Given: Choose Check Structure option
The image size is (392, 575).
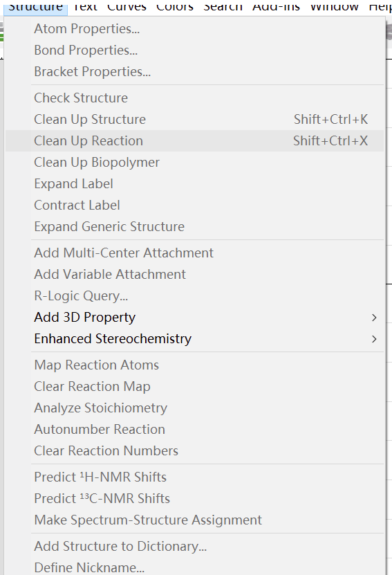Looking at the screenshot, I should (194, 98).
